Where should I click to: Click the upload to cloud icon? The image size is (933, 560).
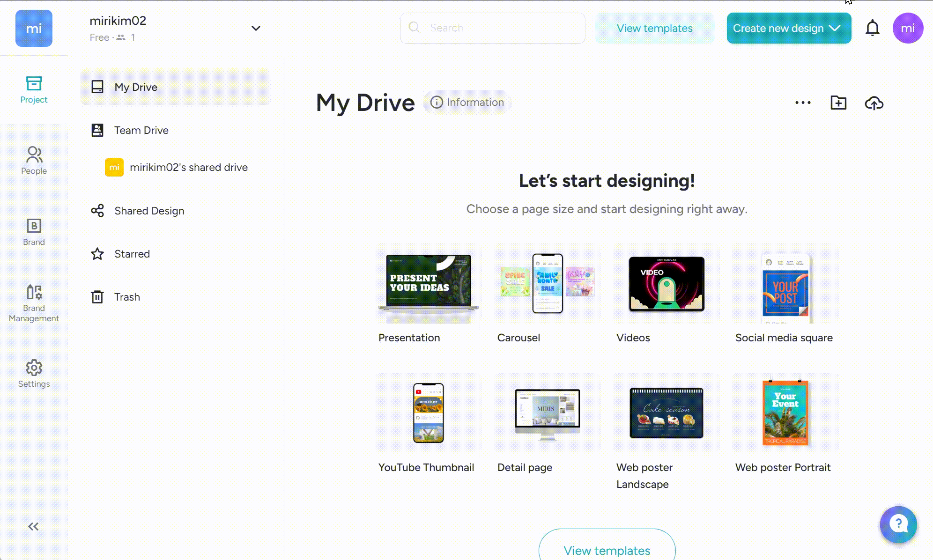point(874,103)
